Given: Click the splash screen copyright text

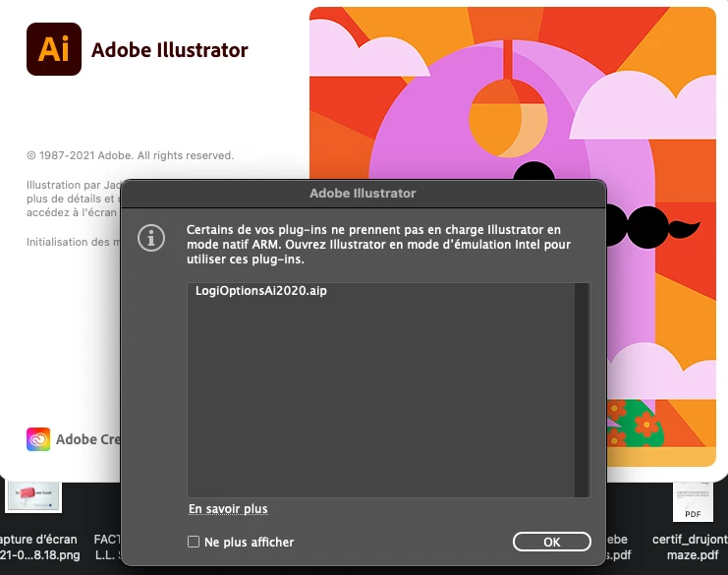Looking at the screenshot, I should click(x=130, y=155).
